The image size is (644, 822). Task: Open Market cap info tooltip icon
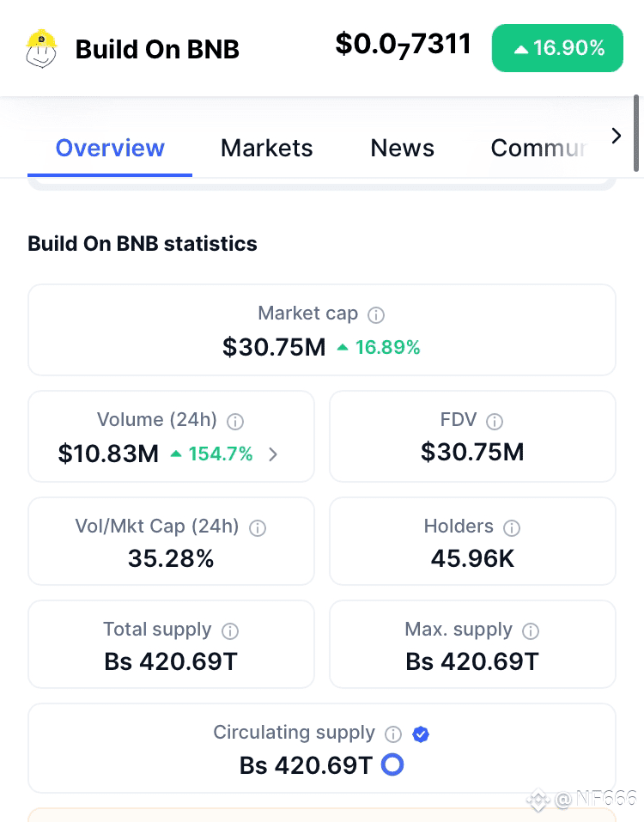(x=376, y=315)
